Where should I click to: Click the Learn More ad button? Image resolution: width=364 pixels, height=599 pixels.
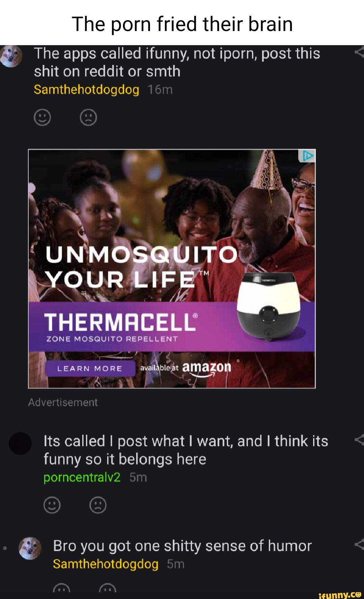pos(90,368)
